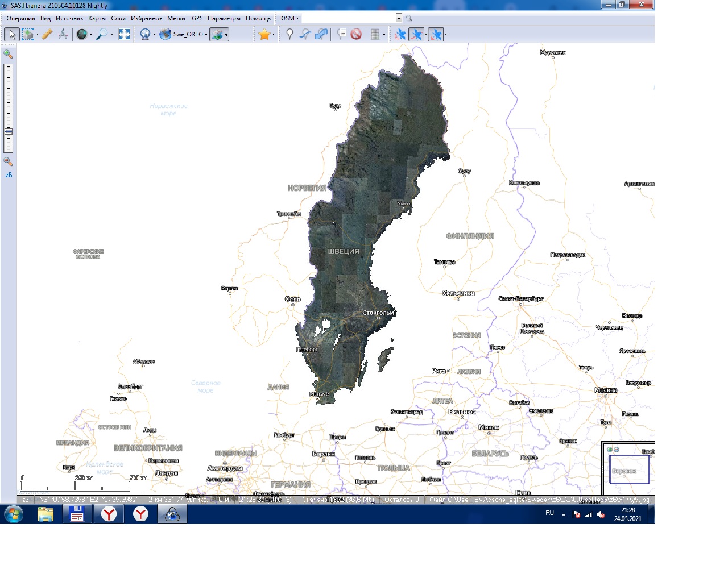Open the Параметры menu

(x=224, y=18)
